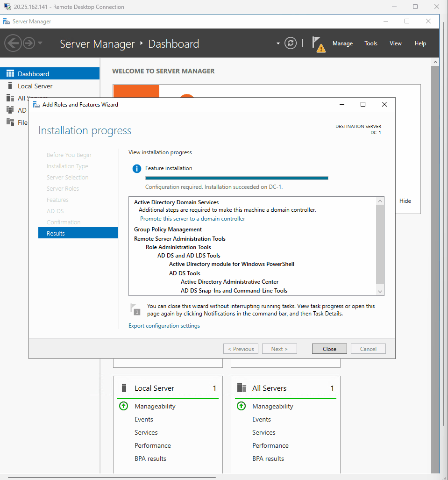Click Export configuration settings link
This screenshot has width=448, height=480.
point(164,326)
